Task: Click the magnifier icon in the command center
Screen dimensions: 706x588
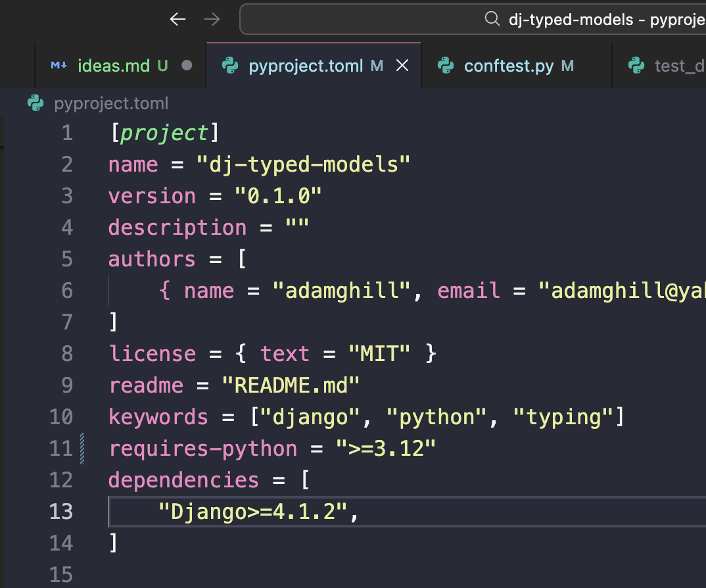Action: pos(492,19)
